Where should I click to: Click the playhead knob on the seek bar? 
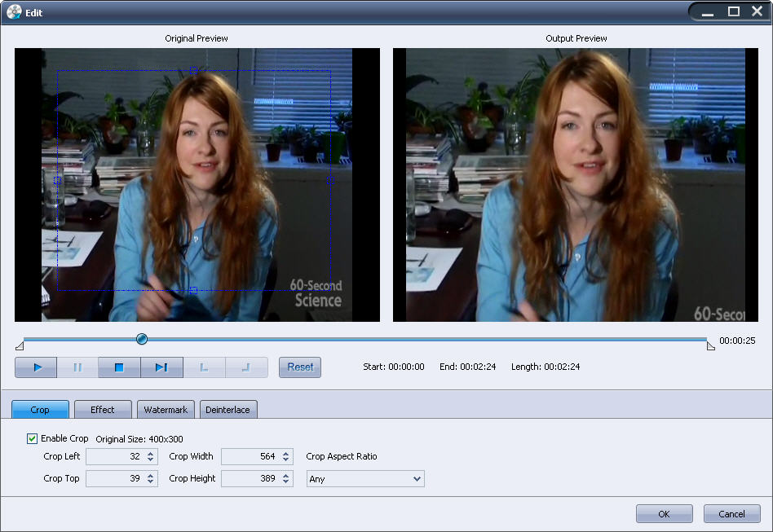coord(142,339)
